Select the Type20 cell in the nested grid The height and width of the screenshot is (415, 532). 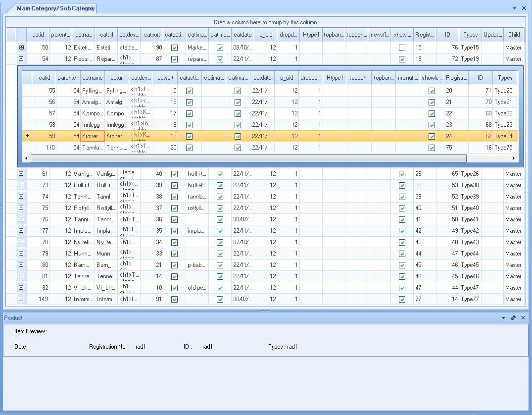point(505,90)
